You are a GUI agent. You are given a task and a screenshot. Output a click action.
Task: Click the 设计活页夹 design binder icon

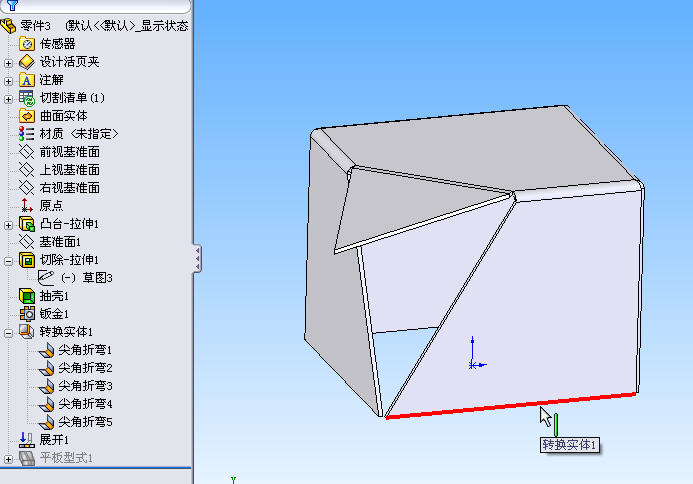[x=27, y=62]
